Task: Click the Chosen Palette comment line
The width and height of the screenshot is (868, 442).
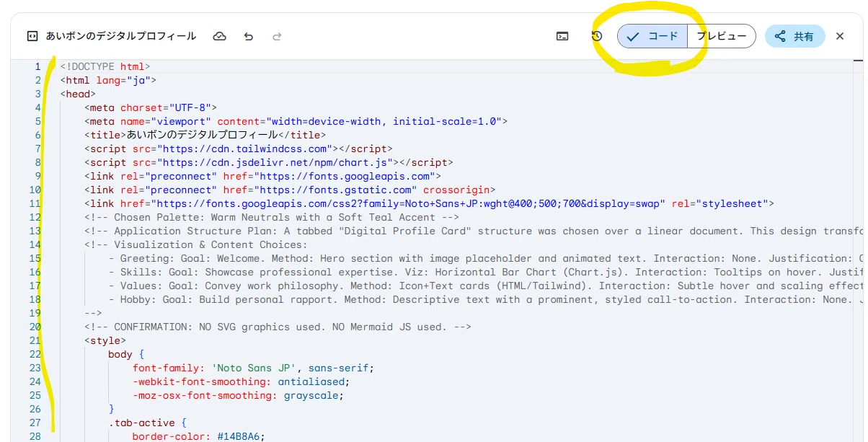Action: click(272, 217)
